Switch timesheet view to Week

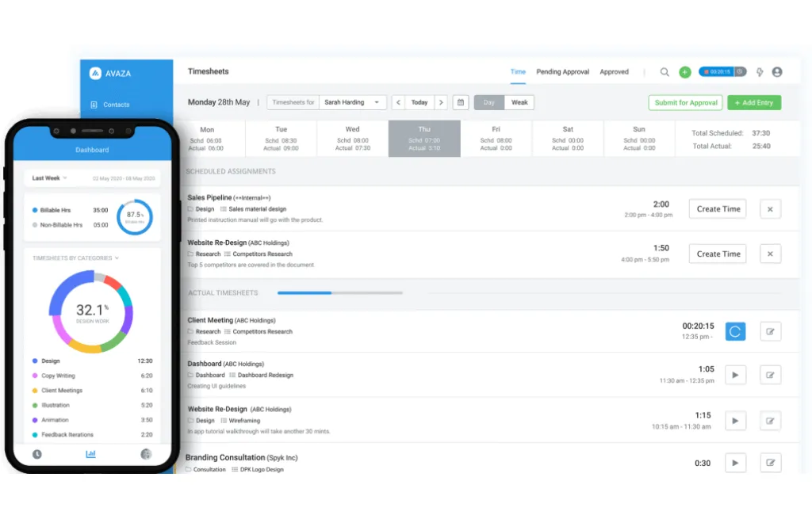pyautogui.click(x=519, y=102)
